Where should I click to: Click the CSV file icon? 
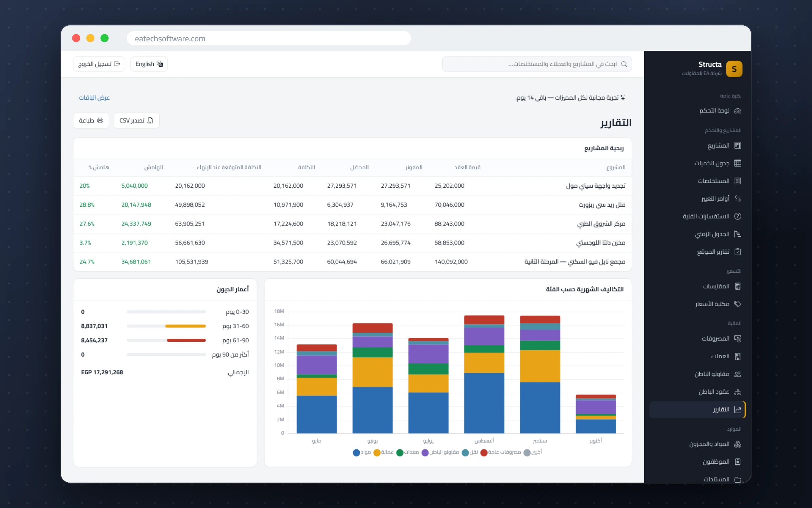tap(150, 120)
